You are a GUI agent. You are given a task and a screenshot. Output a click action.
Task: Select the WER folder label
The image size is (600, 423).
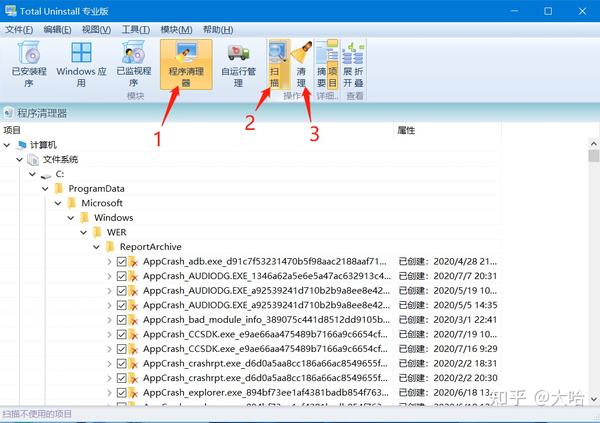(116, 232)
